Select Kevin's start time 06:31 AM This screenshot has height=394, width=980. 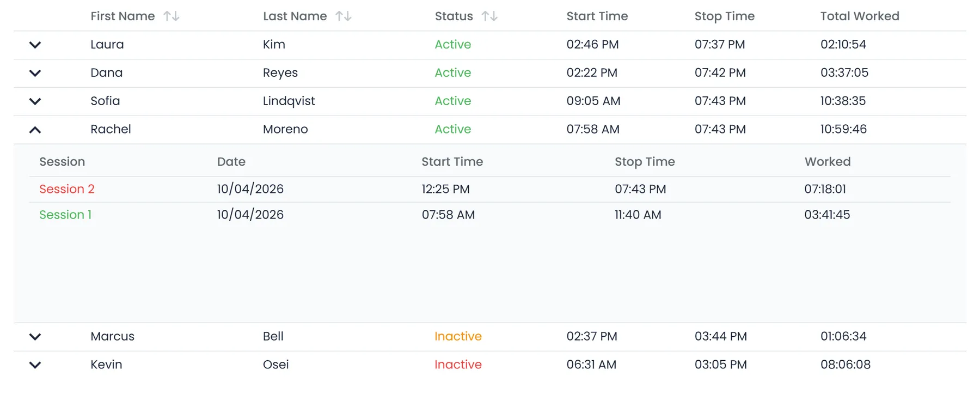(x=591, y=365)
